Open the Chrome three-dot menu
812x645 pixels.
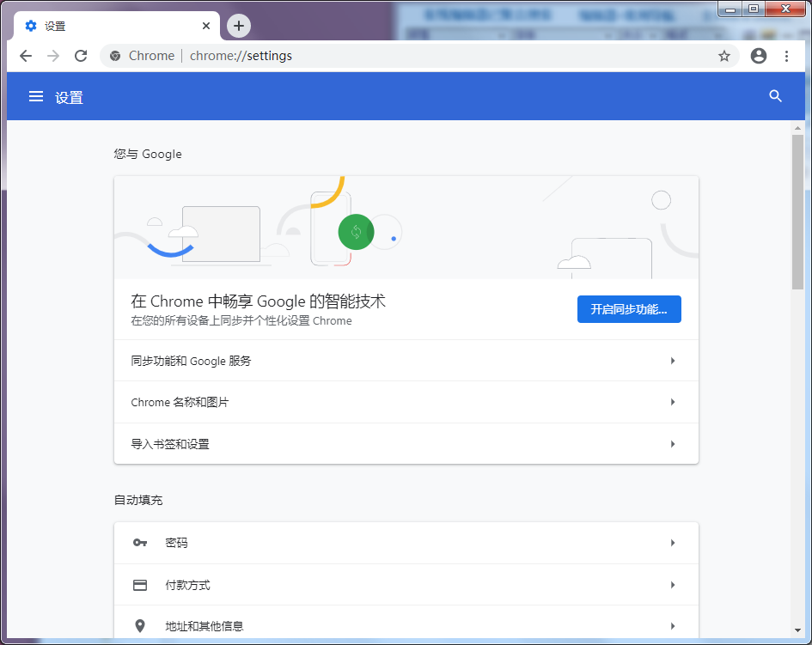click(788, 55)
